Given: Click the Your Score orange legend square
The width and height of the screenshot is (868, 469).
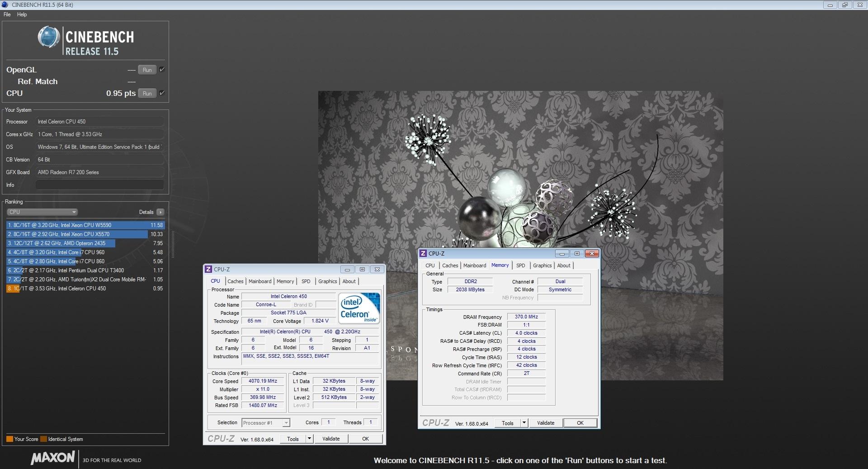Looking at the screenshot, I should click(x=9, y=439).
